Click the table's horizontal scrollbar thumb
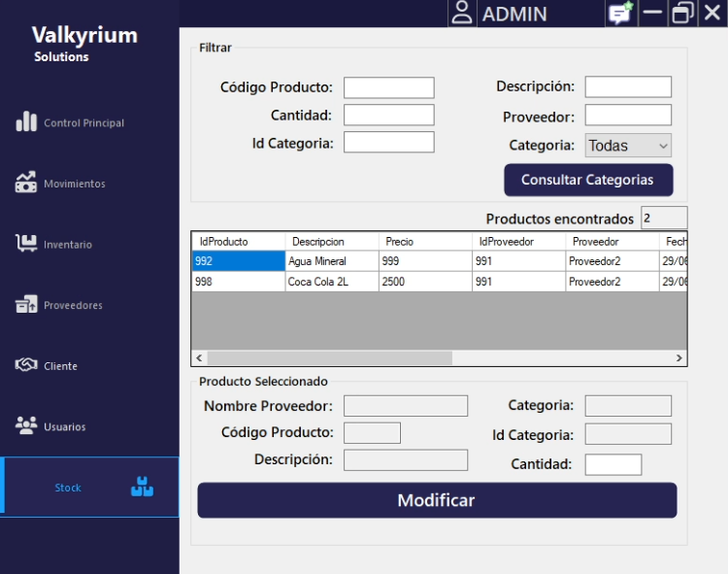The image size is (728, 574). coord(330,358)
